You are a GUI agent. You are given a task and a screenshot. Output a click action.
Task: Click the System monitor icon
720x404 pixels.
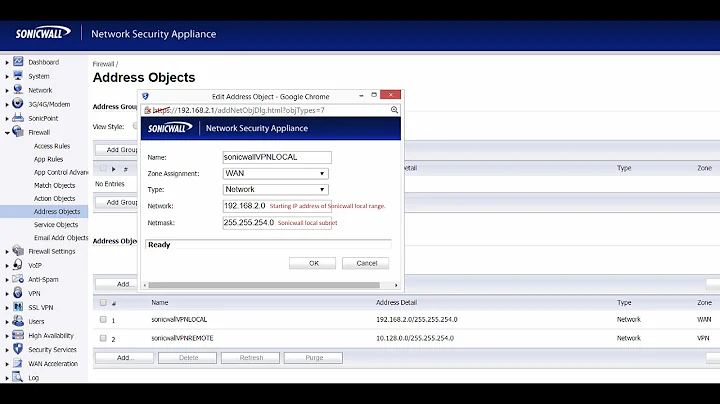click(x=18, y=76)
